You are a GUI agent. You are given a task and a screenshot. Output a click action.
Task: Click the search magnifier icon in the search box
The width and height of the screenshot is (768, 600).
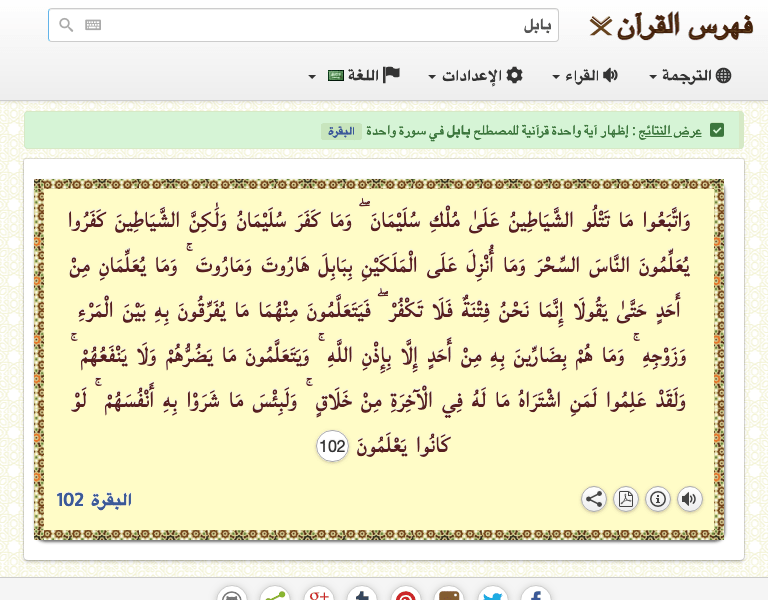point(66,24)
